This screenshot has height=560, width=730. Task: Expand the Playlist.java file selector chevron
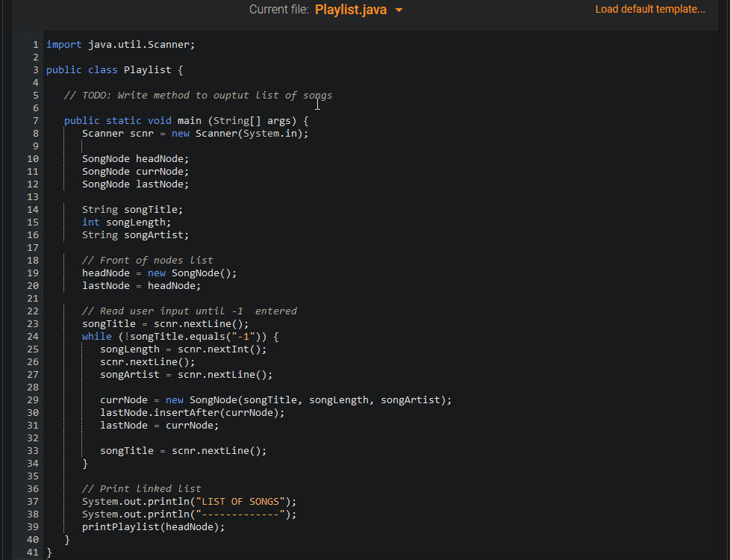click(x=400, y=11)
